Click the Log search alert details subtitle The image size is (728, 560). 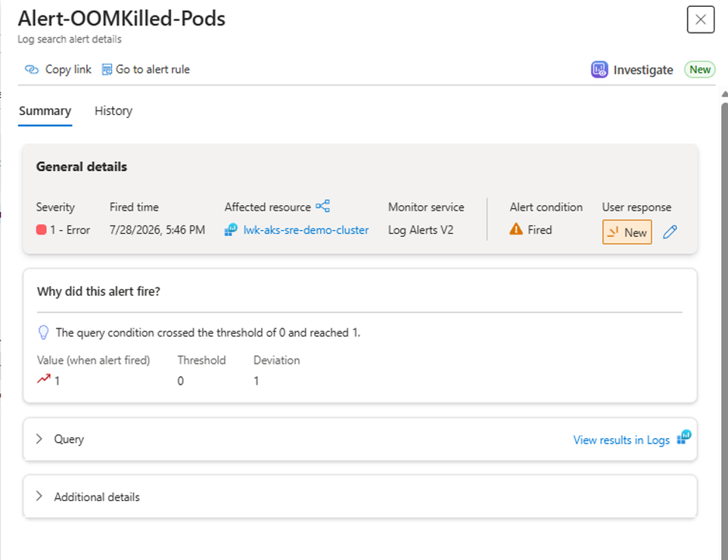[x=70, y=39]
